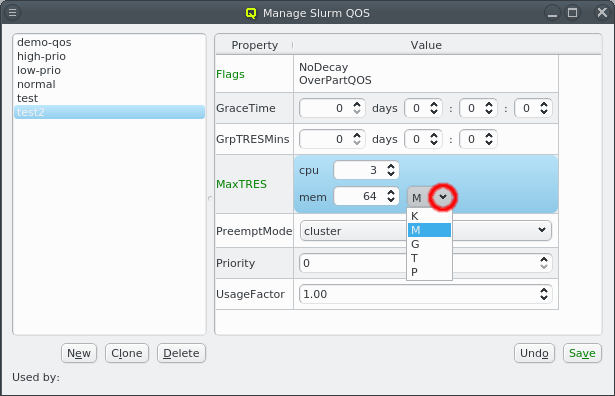Click the Priority spinner arrows
Screen dimensions: 615x396
pos(544,263)
